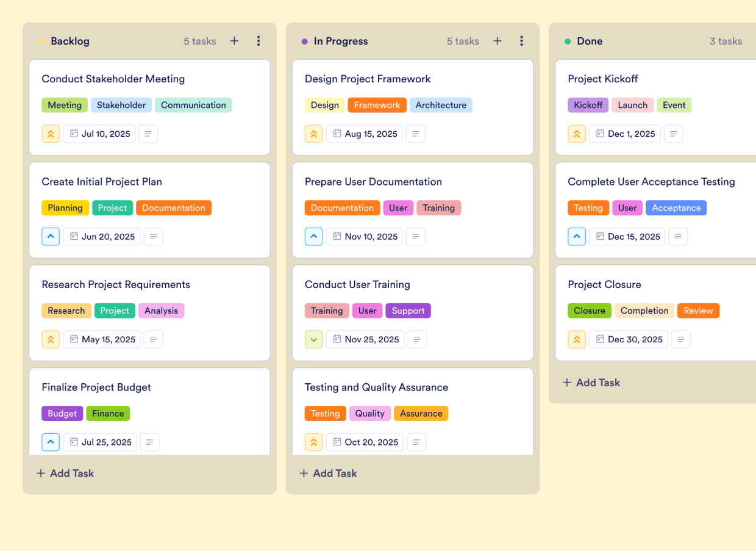Toggle priority on Create Initial Project Plan
The image size is (756, 551).
(x=51, y=236)
